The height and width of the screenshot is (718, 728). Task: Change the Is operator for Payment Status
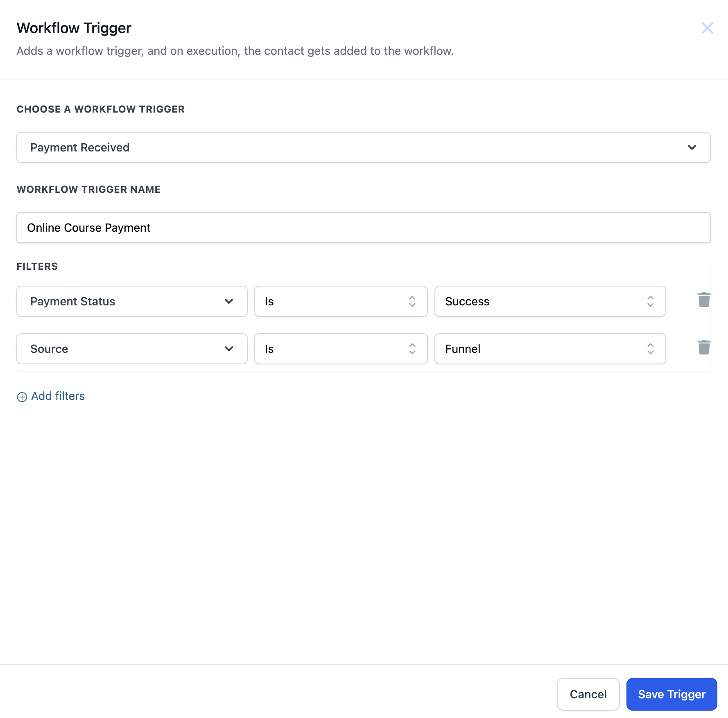coord(341,301)
